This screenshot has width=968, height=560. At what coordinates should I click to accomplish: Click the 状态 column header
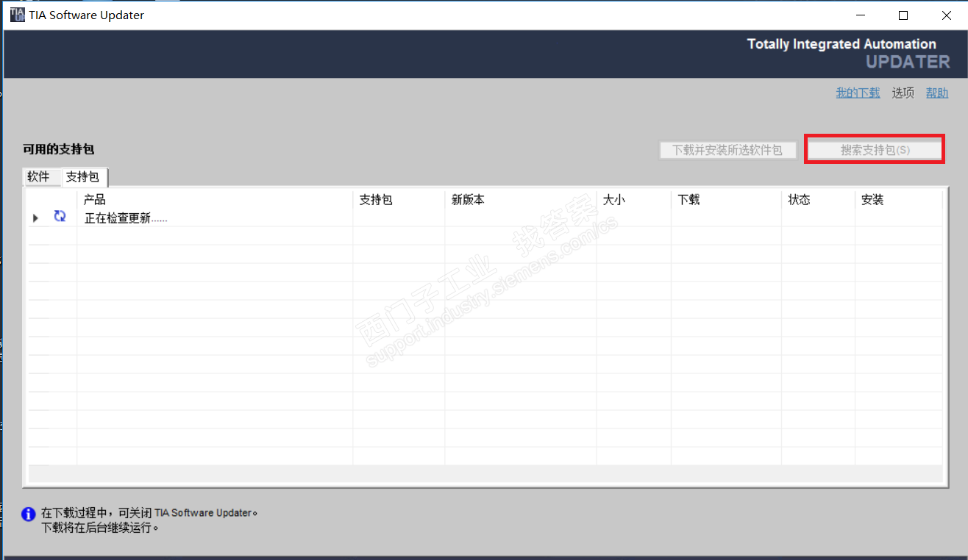click(x=819, y=200)
